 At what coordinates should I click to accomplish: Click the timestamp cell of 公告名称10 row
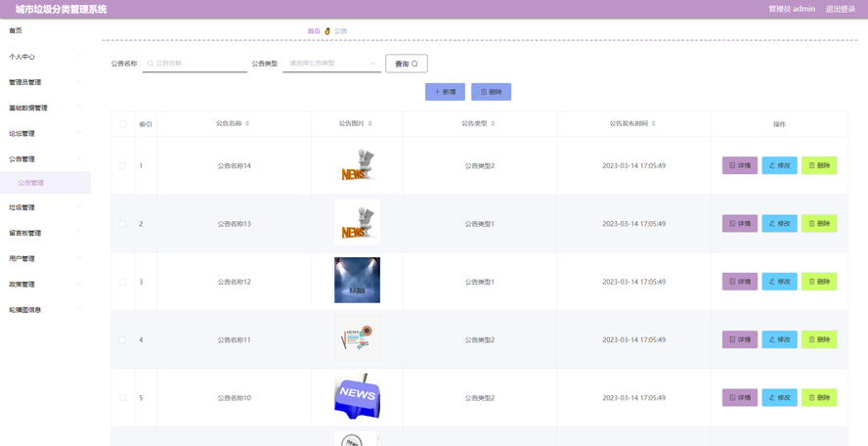coord(633,398)
